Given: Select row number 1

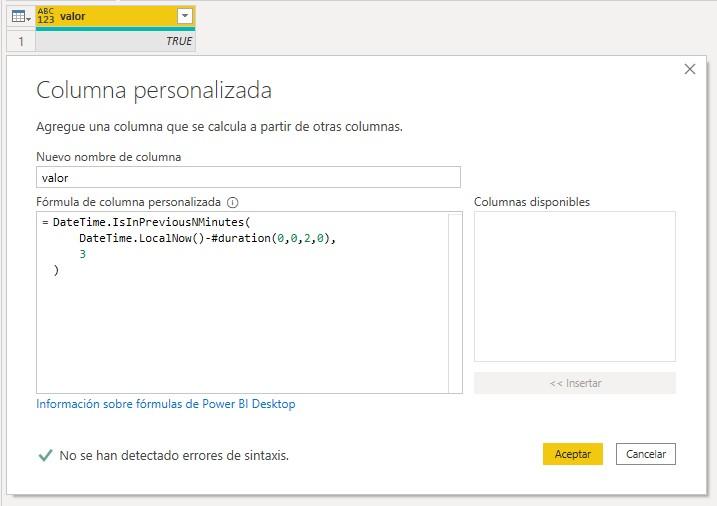Looking at the screenshot, I should 21,42.
